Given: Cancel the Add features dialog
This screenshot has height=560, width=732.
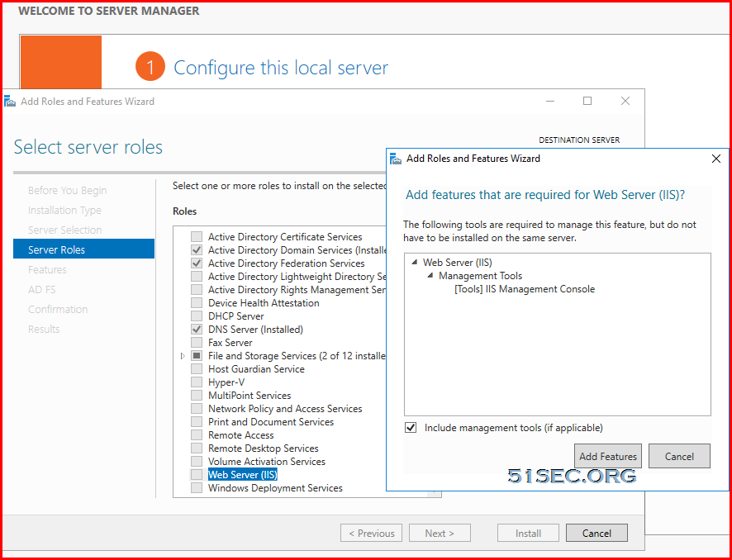Looking at the screenshot, I should click(679, 456).
